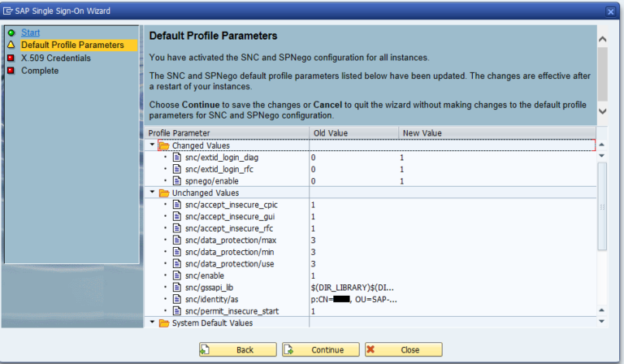
Task: Click red status icon beside X.509 Credentials
Action: tap(11, 58)
